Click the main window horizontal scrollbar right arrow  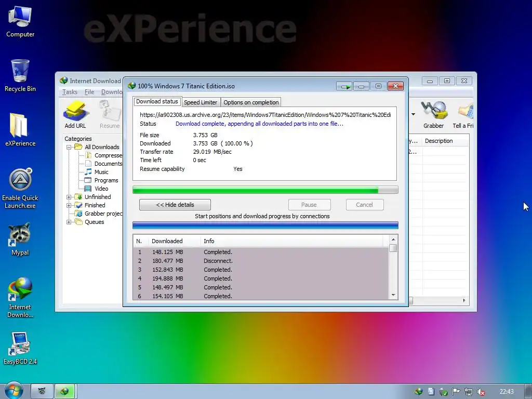click(464, 301)
